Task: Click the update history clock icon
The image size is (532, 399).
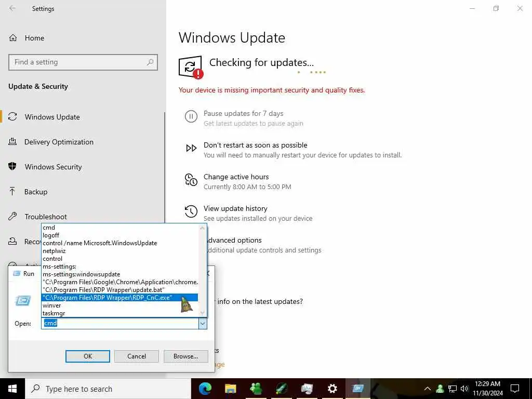Action: [191, 211]
